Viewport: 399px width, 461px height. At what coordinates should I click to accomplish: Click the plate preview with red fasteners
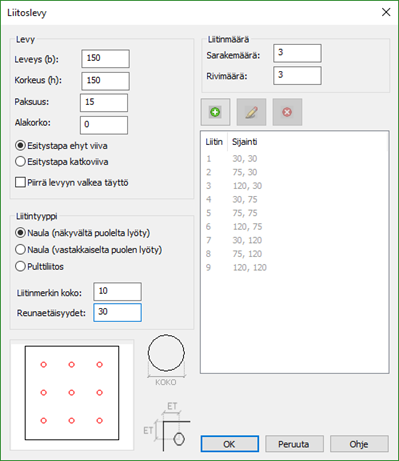pyautogui.click(x=72, y=393)
